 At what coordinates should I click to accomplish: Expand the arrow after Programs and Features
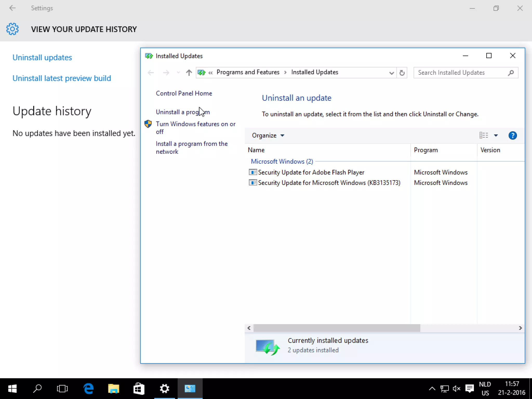(285, 72)
